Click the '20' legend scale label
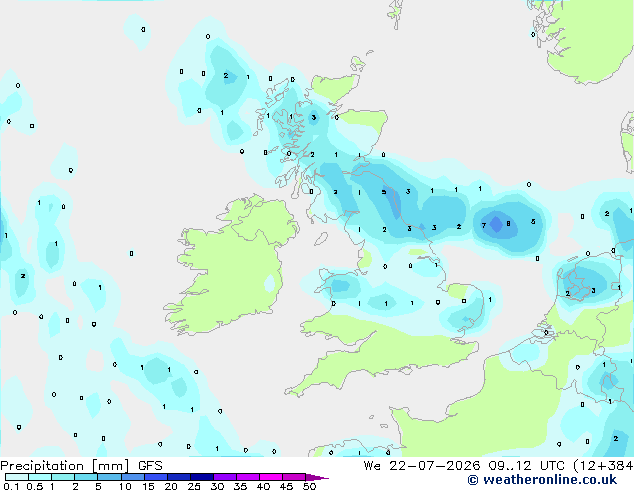 (171, 486)
